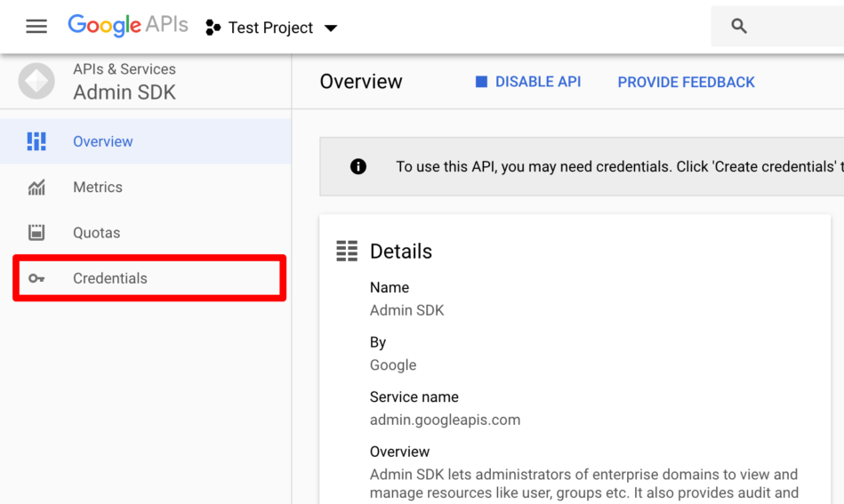Click the Details list icon

(347, 251)
